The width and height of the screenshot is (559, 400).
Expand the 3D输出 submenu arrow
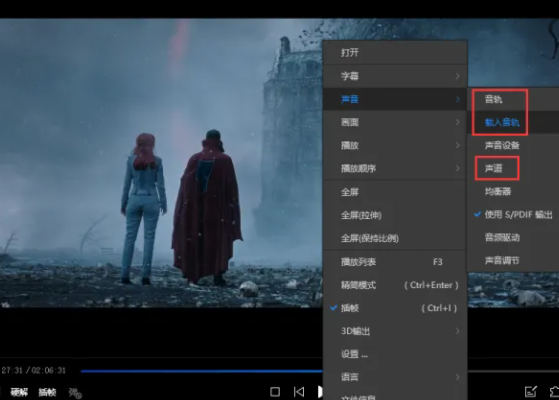point(457,331)
